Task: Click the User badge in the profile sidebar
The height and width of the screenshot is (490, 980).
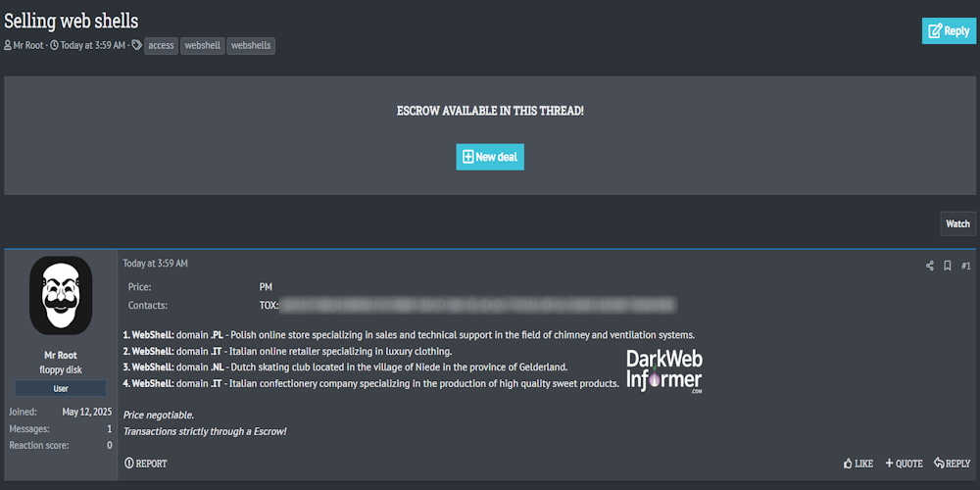Action: click(61, 388)
